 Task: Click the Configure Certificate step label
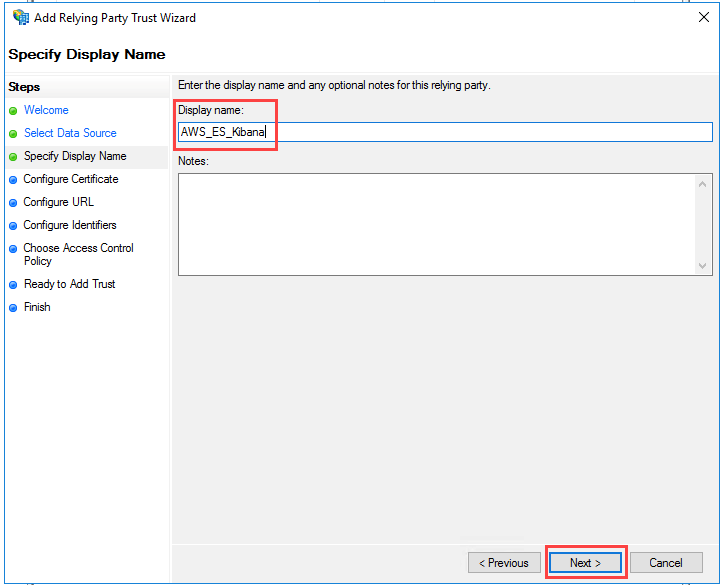click(71, 179)
